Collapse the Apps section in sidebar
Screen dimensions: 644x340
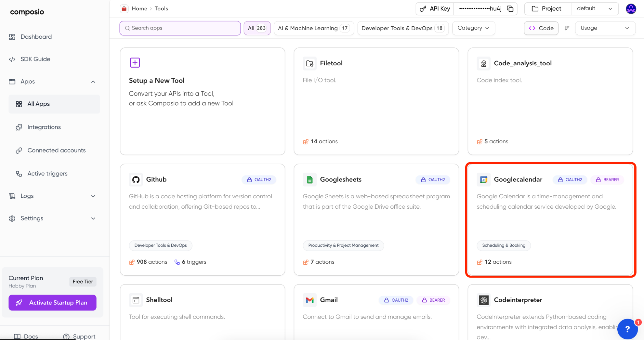click(x=93, y=81)
